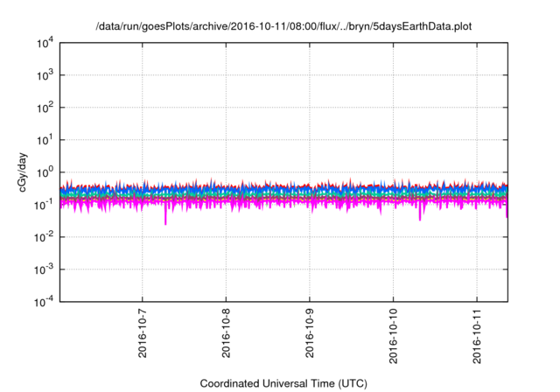The image size is (560, 392).
Task: Click the 10^-4 y-axis tick label
Action: pos(44,302)
